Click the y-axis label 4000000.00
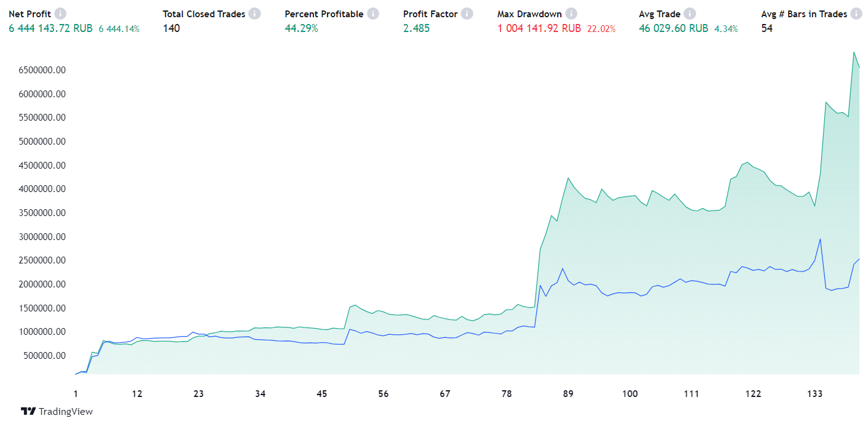This screenshot has width=868, height=429. point(42,189)
